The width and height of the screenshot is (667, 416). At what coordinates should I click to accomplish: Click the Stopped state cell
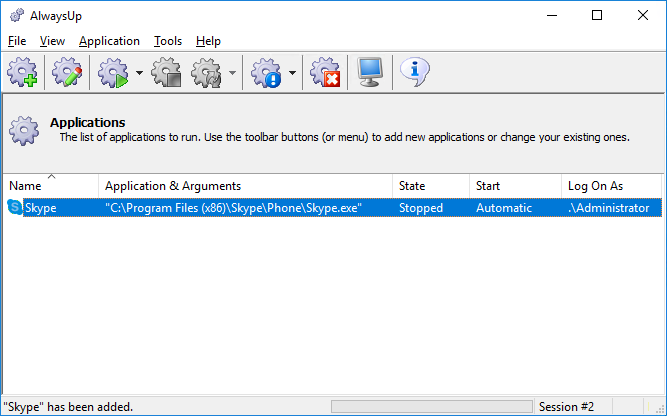click(x=421, y=208)
